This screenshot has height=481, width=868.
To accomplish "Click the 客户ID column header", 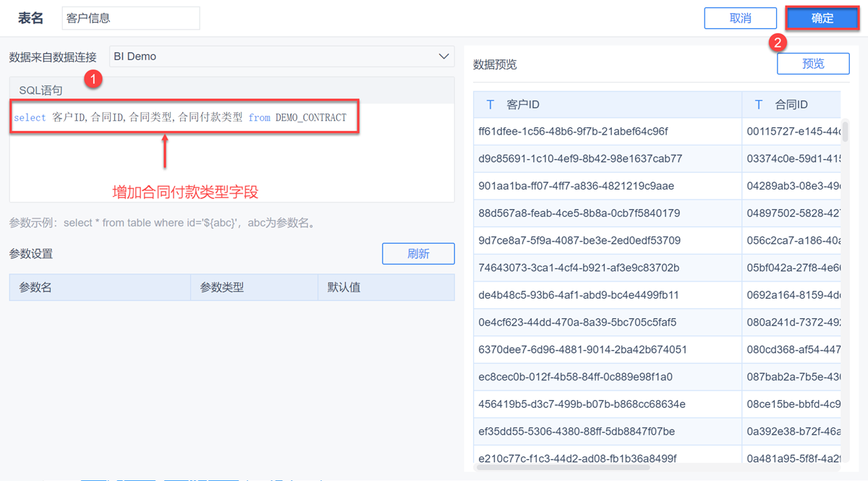I will click(x=608, y=105).
